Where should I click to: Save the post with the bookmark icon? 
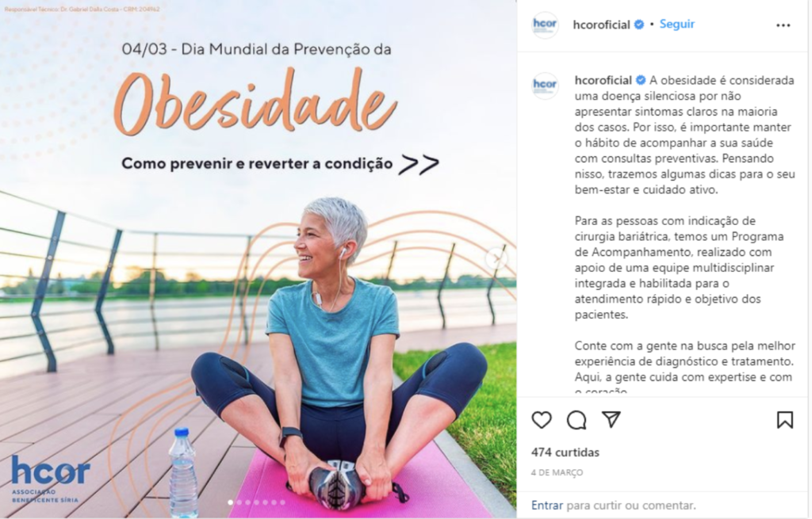[x=784, y=420]
